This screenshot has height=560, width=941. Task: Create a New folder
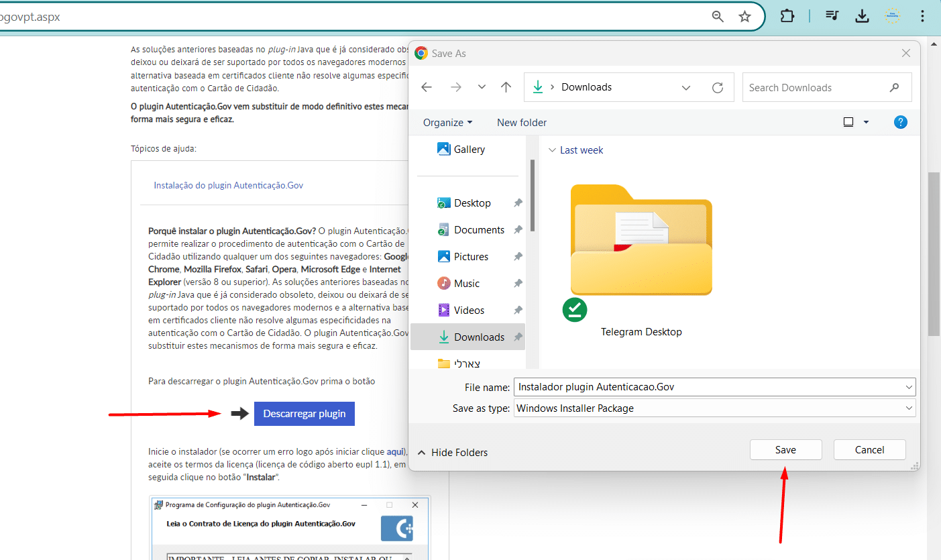(x=522, y=122)
